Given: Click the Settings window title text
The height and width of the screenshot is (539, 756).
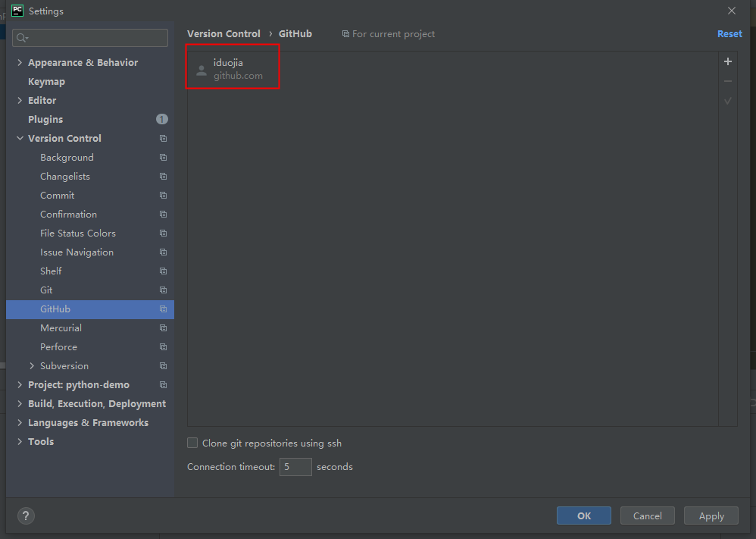Looking at the screenshot, I should pyautogui.click(x=45, y=11).
